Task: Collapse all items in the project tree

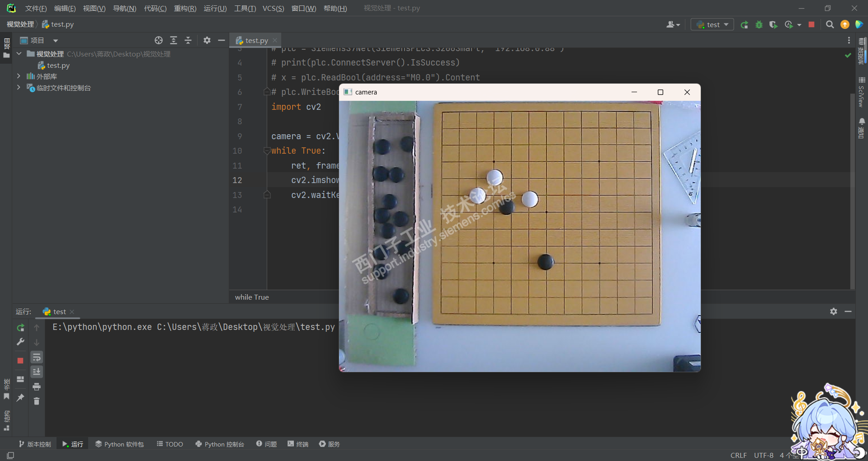Action: click(x=188, y=41)
